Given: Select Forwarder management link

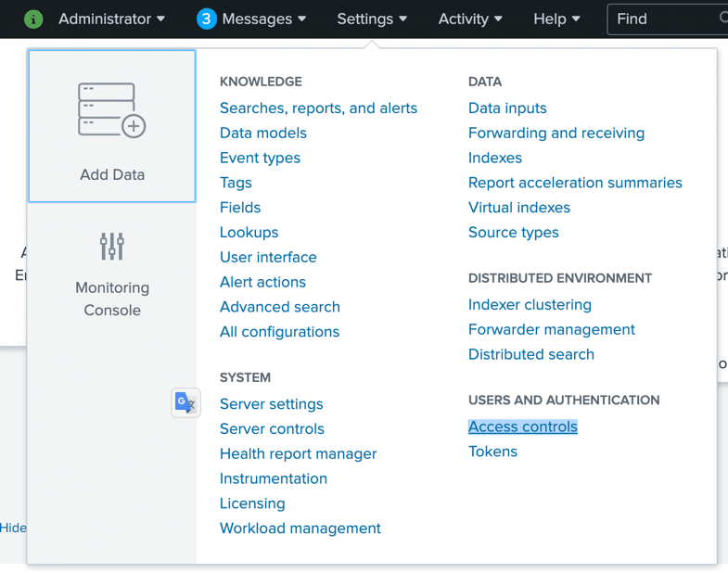Looking at the screenshot, I should (x=552, y=330).
